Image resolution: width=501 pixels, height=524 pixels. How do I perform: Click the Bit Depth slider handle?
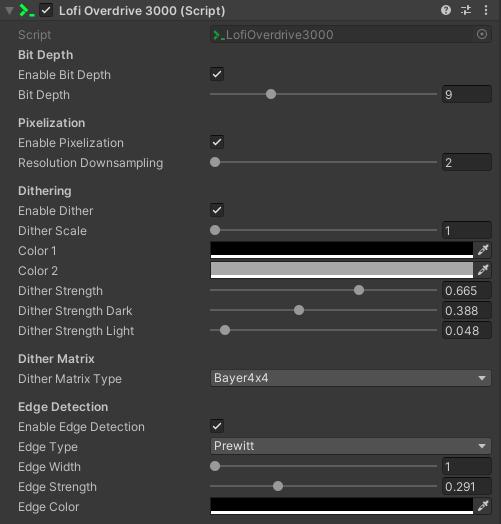(271, 94)
